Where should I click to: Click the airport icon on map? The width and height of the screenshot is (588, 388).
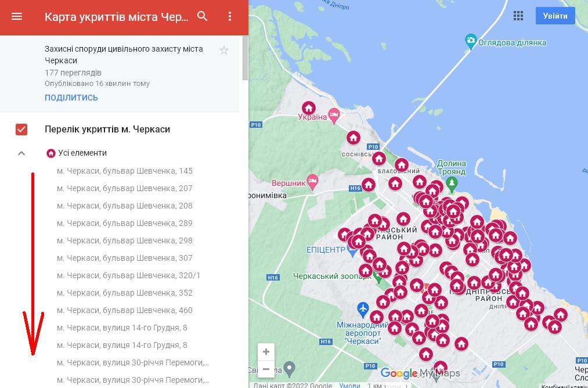363,307
